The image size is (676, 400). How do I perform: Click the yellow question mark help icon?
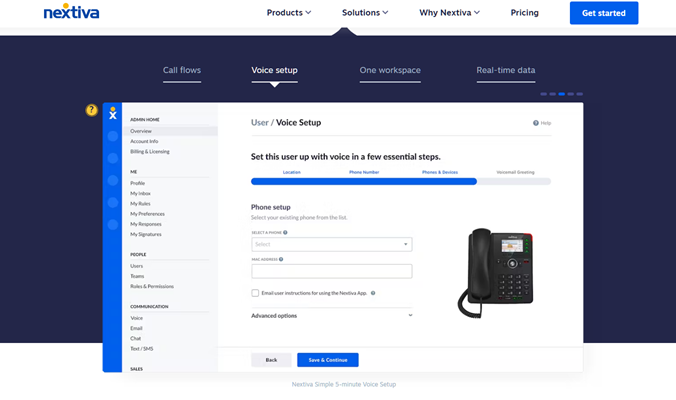[91, 110]
